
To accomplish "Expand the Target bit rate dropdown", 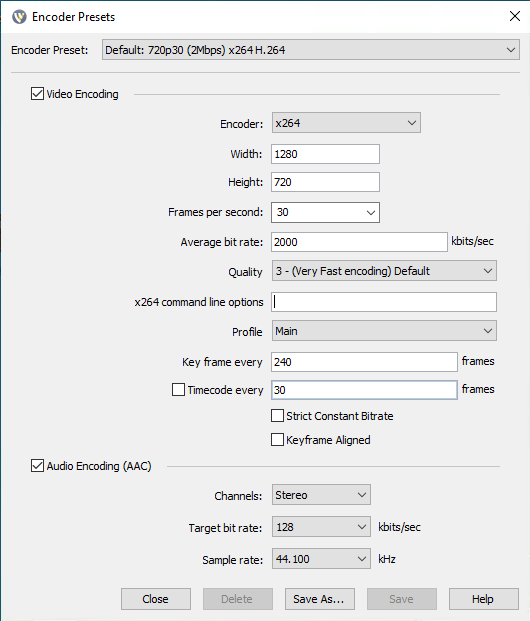I will point(321,527).
